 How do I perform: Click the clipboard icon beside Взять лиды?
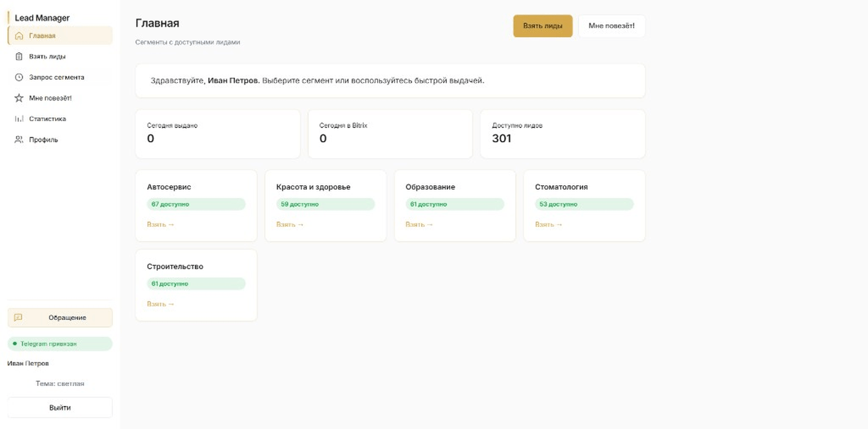coord(19,56)
